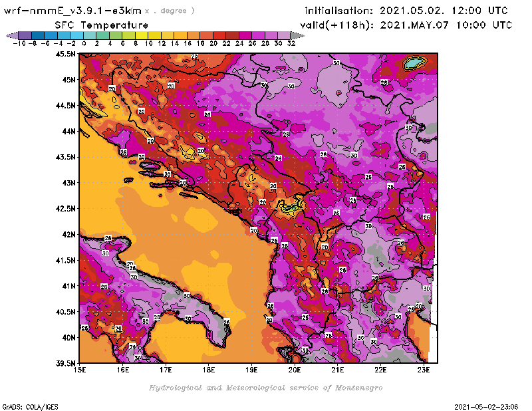Click the model name 'wrf-nmmE_v3.9.1-e3km'
Image resolution: width=532 pixels, height=411 pixels.
coord(72,11)
